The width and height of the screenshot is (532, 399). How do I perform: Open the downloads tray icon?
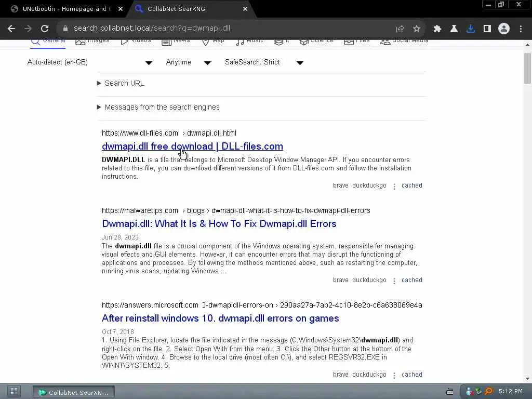click(471, 29)
